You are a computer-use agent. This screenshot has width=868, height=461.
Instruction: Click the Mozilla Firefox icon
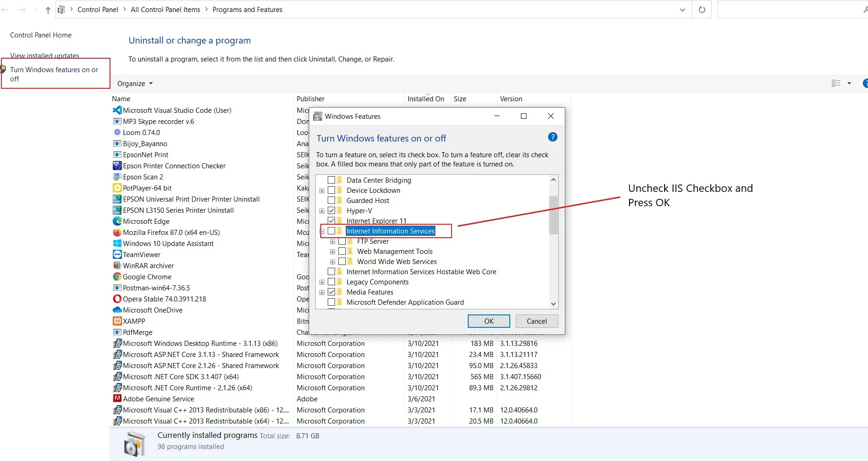(x=117, y=232)
